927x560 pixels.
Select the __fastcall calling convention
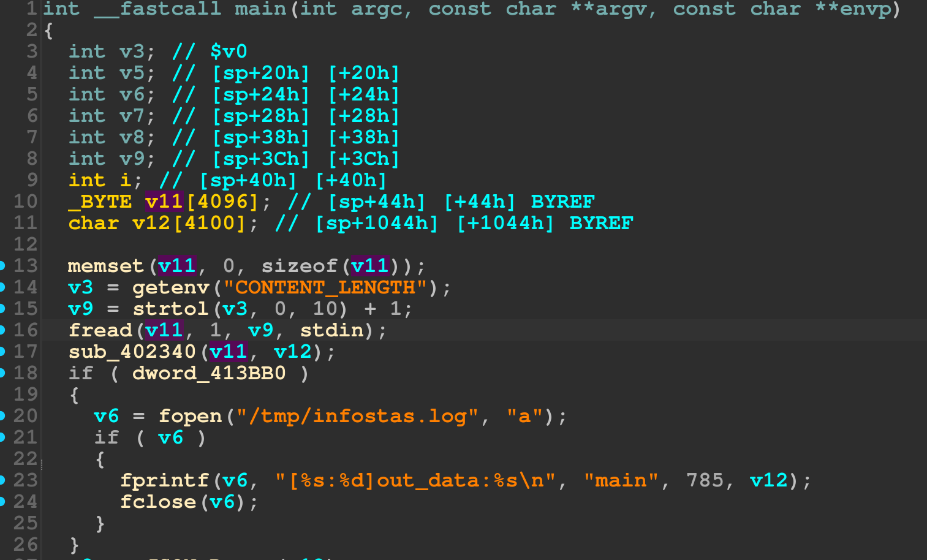[x=157, y=9]
